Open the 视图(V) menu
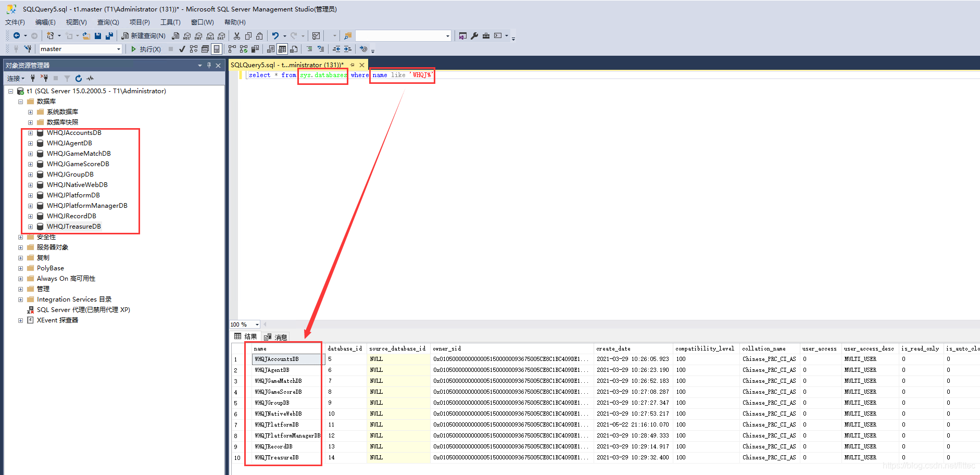 76,22
